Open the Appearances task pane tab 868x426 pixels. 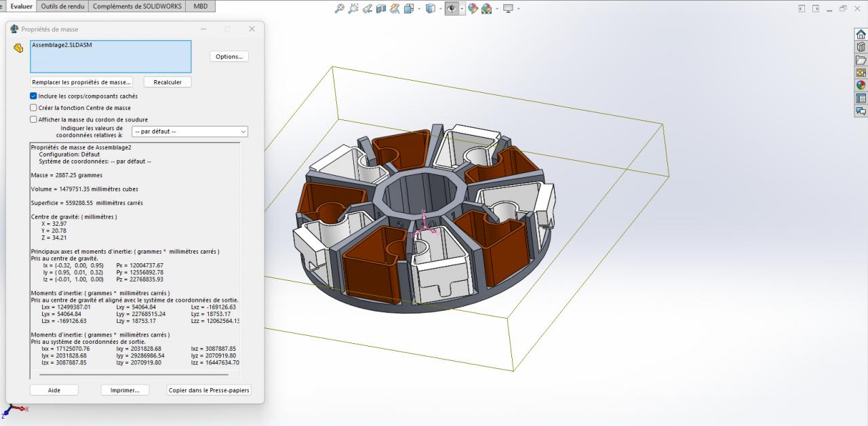(x=861, y=85)
